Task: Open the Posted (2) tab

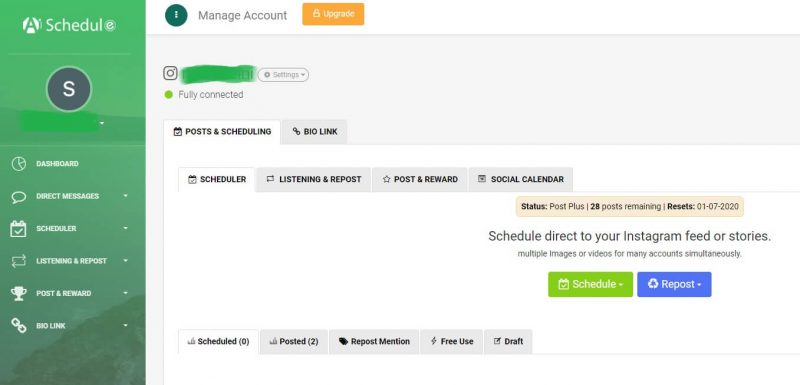Action: [x=294, y=342]
